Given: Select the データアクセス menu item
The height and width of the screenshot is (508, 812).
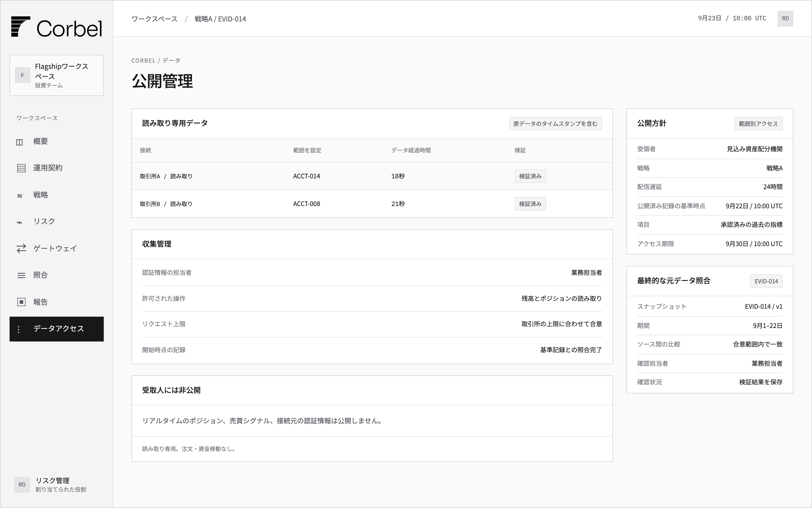Looking at the screenshot, I should [x=56, y=329].
